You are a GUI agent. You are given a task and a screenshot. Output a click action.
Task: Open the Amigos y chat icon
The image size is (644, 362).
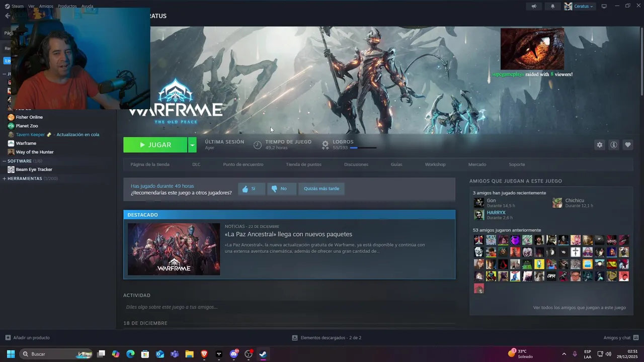point(636,337)
